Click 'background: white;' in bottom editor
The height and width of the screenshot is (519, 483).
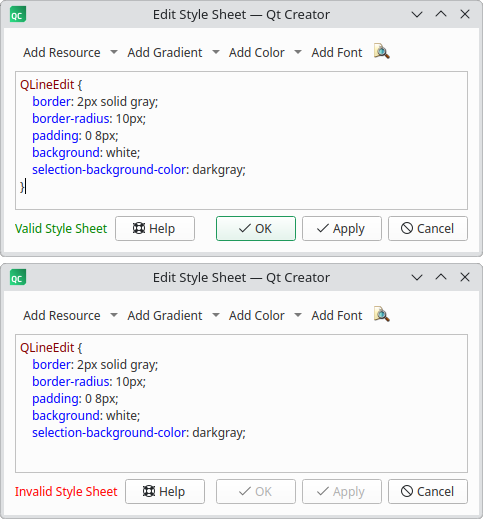click(x=86, y=416)
